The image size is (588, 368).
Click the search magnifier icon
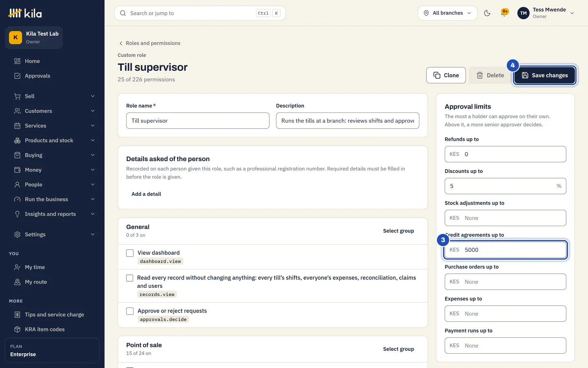pos(123,13)
